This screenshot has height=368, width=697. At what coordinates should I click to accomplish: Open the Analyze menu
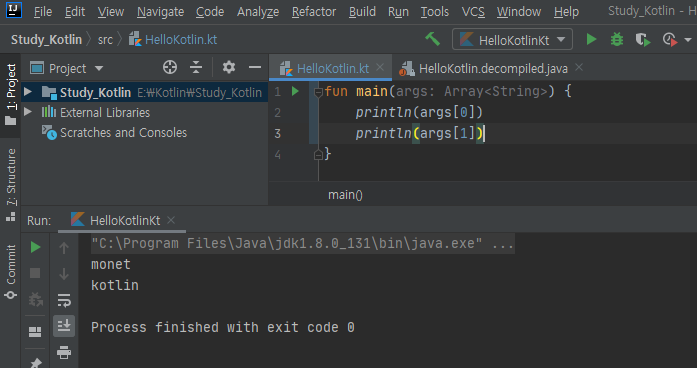click(258, 12)
